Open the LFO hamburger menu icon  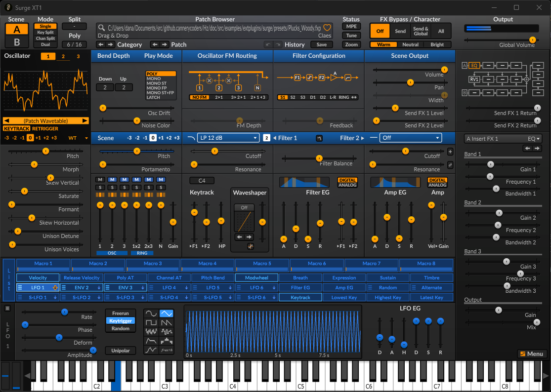(7, 309)
